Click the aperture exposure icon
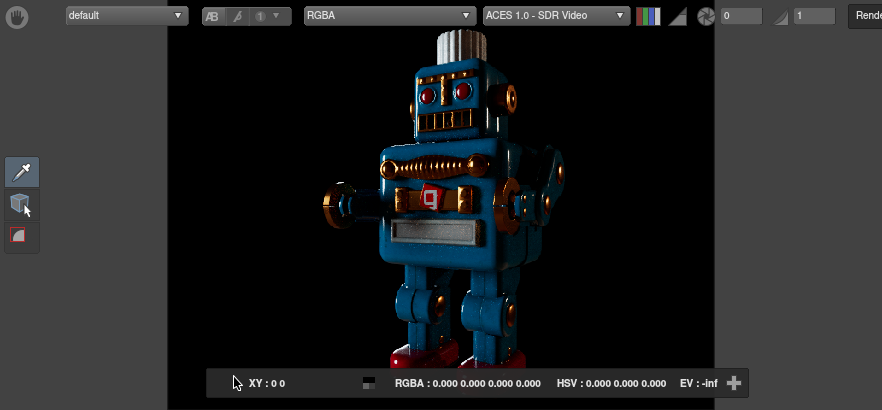Viewport: 882px width, 410px height. 706,17
